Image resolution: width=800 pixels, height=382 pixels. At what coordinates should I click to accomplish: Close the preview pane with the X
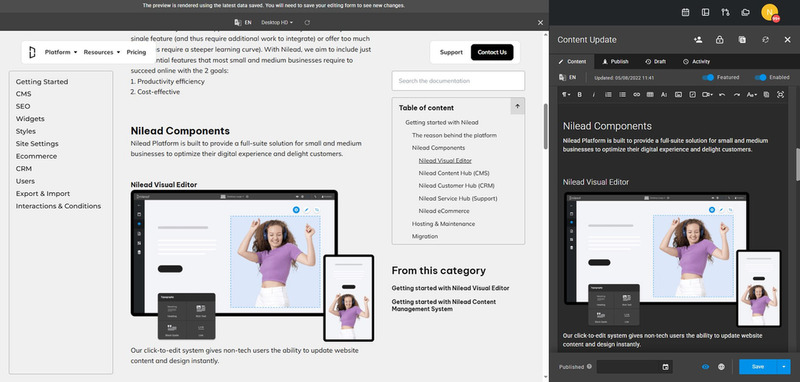pyautogui.click(x=540, y=22)
